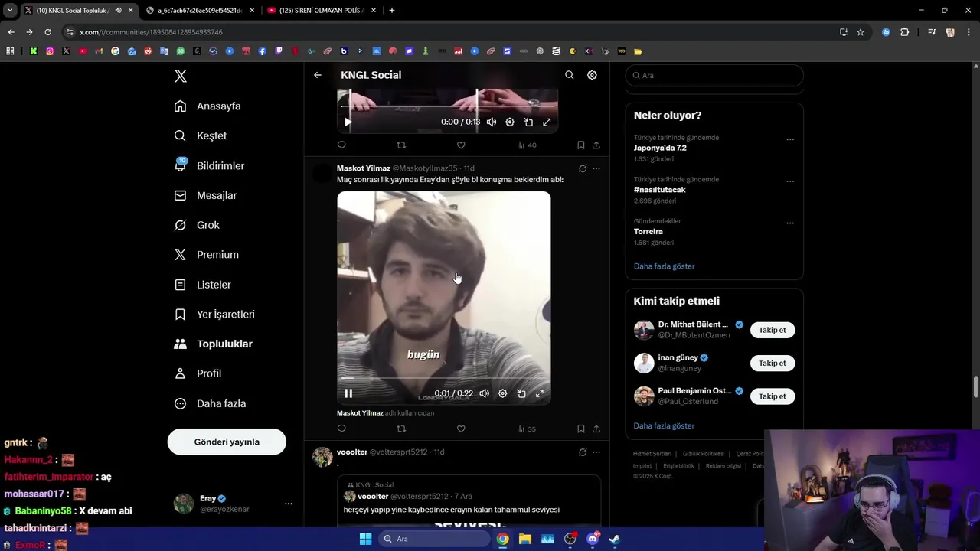Screen dimensions: 980x551
Task: Play the top video at 0:00 / 0:13
Action: (348, 122)
